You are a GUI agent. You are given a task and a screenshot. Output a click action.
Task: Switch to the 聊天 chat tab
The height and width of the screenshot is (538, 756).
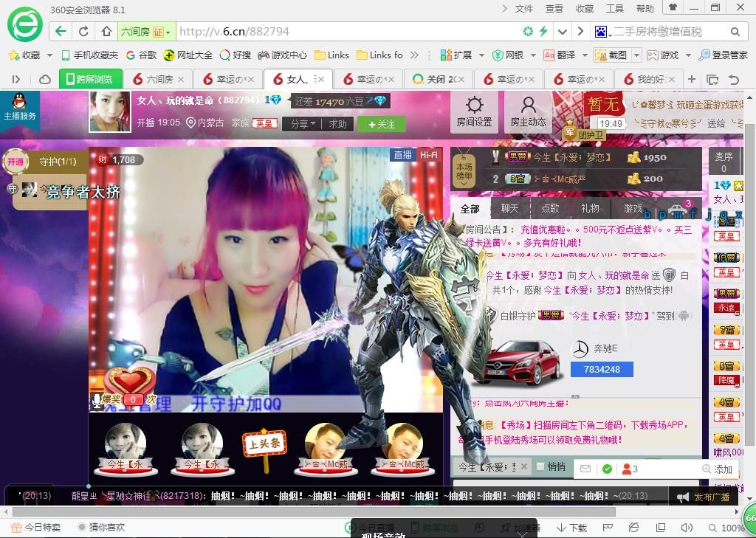509,208
